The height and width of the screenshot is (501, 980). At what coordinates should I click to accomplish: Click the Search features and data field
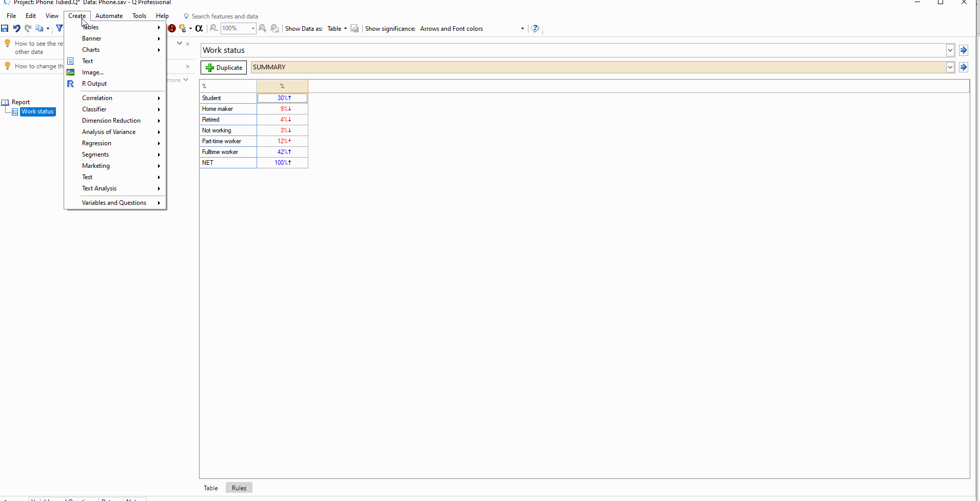point(225,16)
